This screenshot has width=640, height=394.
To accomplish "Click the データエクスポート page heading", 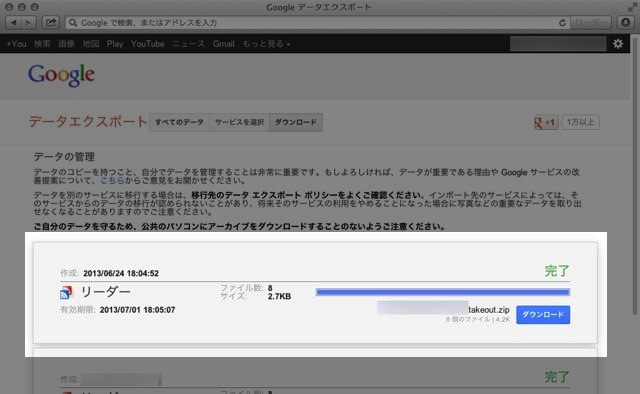I will [x=88, y=122].
